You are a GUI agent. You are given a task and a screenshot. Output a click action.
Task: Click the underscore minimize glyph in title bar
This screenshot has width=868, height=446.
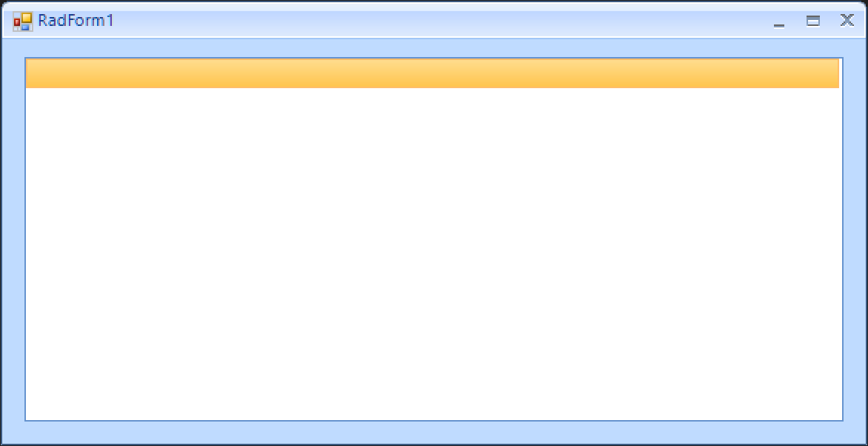pyautogui.click(x=779, y=25)
